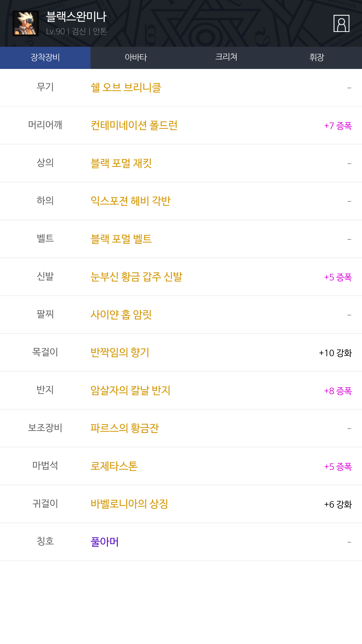Click the profile icon in header
Viewport: 362px width, 644px height.
[341, 23]
